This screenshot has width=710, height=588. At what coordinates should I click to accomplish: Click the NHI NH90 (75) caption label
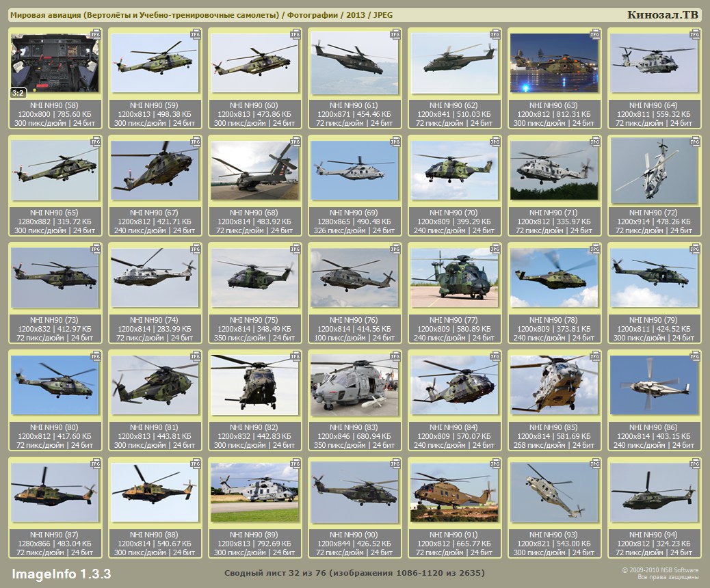254,320
